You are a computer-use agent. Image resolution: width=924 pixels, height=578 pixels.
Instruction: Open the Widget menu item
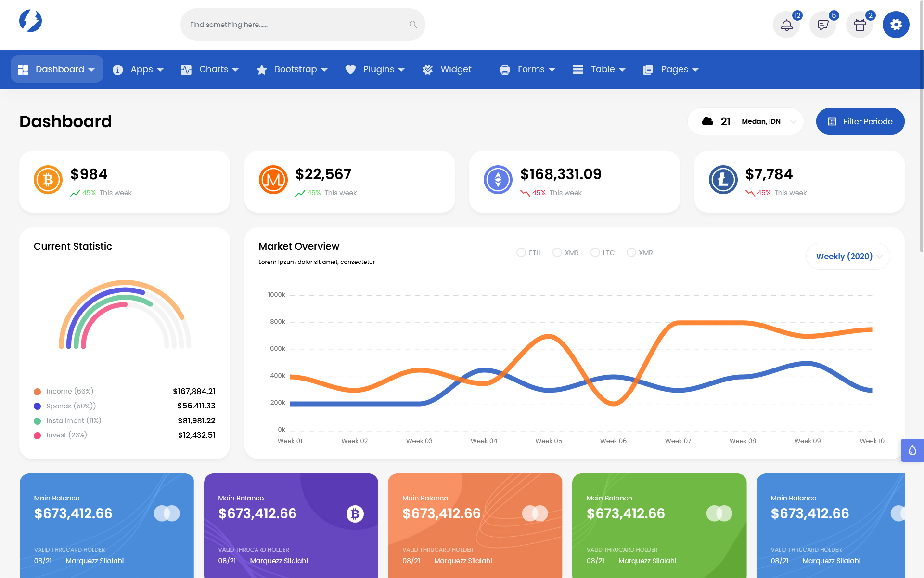click(447, 69)
